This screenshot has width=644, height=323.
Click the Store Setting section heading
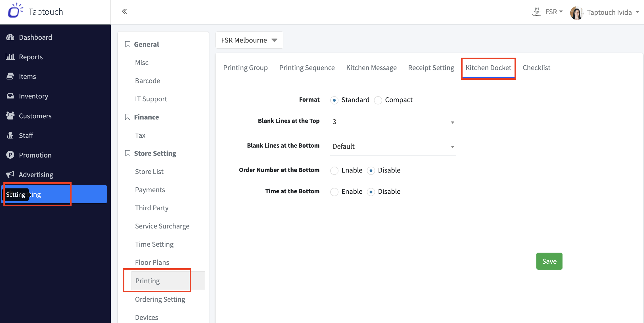[x=155, y=153]
